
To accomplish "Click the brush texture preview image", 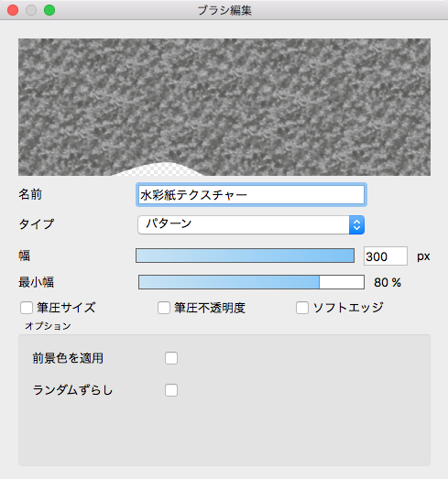I will tap(224, 107).
